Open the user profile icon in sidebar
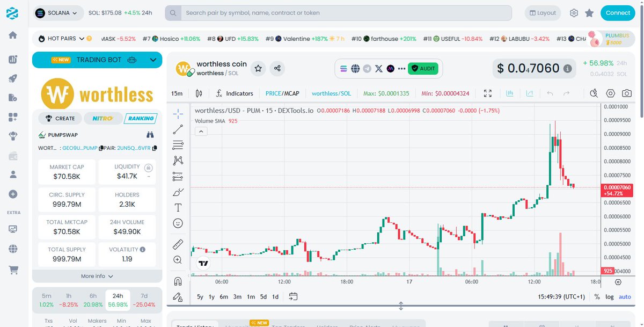The height and width of the screenshot is (327, 644). (x=13, y=175)
